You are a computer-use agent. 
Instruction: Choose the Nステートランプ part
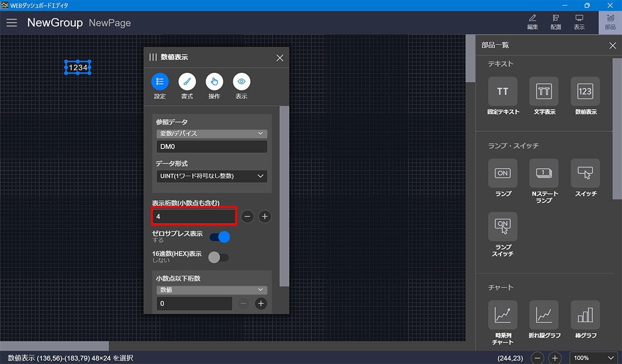click(544, 173)
